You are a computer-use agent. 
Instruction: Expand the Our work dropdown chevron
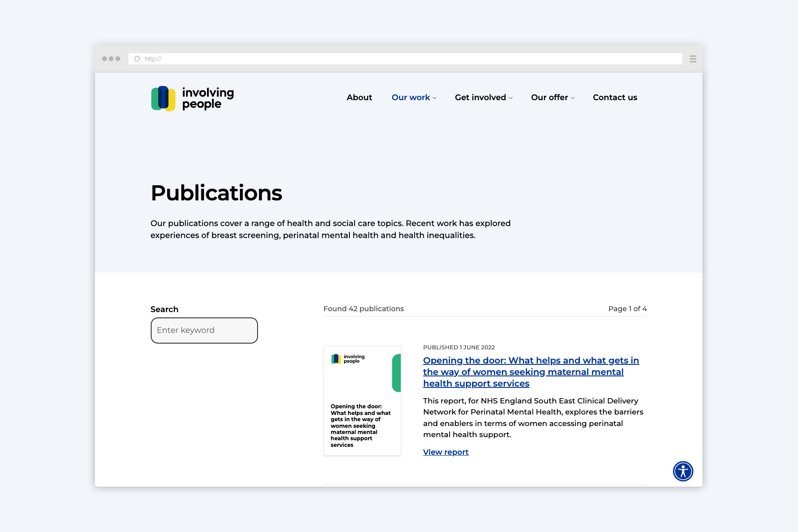tap(434, 98)
